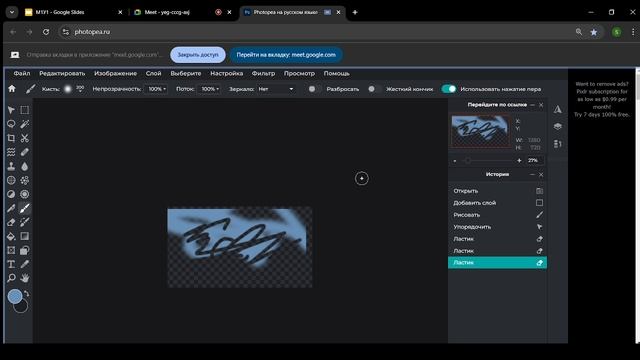The width and height of the screenshot is (640, 360).
Task: Open the Character (A) side panel icon
Action: (x=558, y=109)
